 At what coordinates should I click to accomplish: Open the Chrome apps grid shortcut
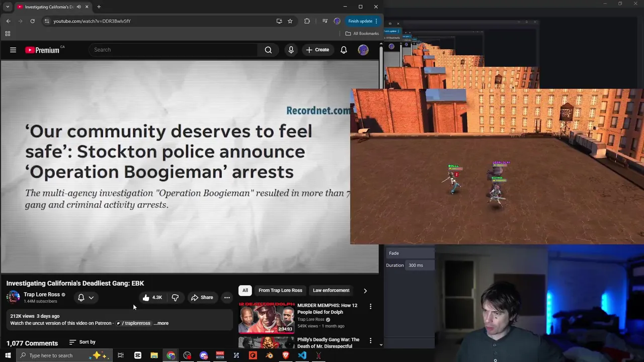click(x=8, y=34)
